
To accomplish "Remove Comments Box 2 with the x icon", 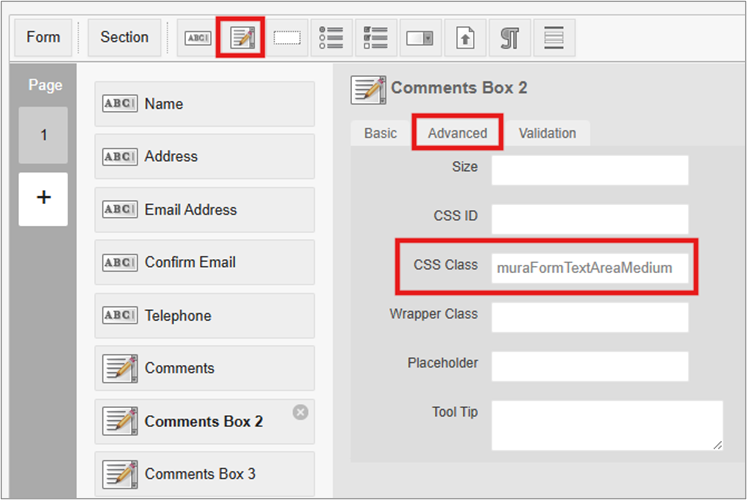I will click(x=300, y=412).
